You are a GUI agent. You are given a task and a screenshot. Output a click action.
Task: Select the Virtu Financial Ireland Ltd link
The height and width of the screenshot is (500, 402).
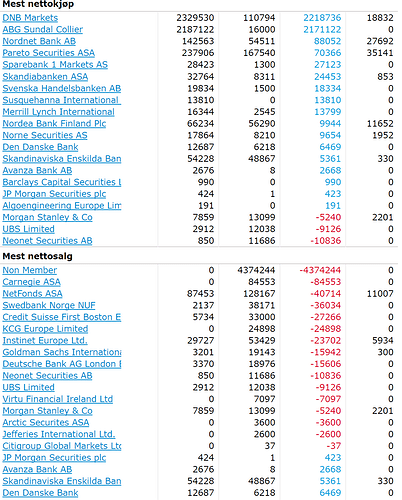[x=58, y=399]
